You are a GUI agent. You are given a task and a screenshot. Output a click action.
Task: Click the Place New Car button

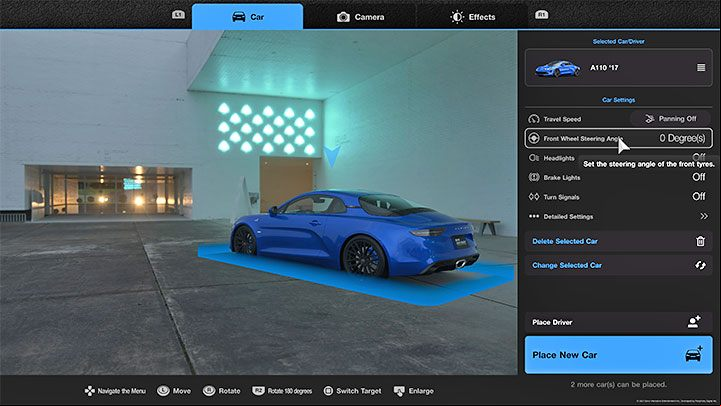(618, 355)
